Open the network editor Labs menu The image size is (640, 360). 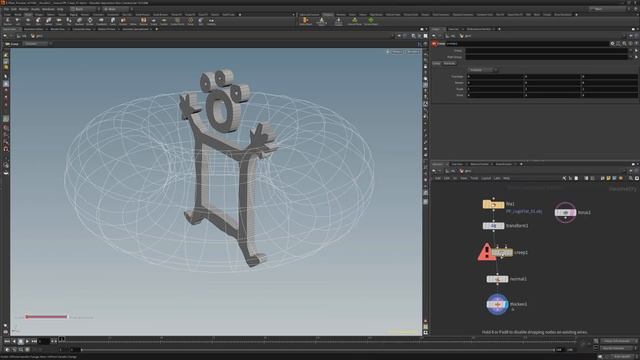click(497, 178)
